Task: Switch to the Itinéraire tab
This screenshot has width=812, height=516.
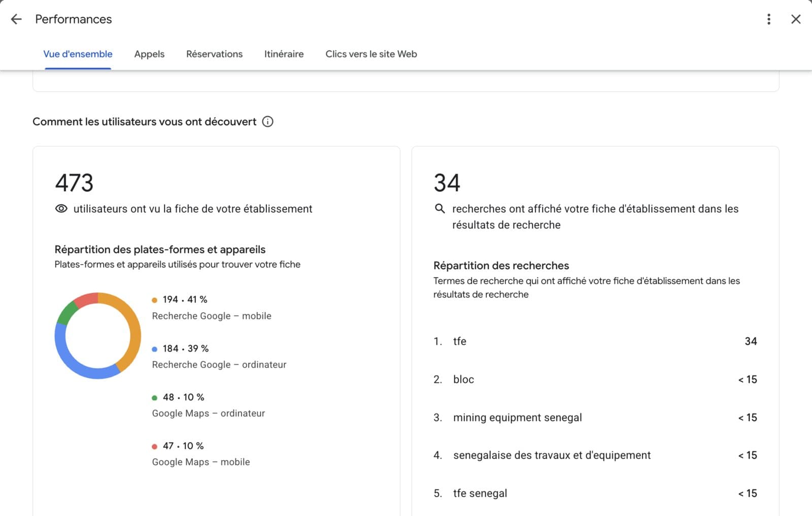Action: pos(284,54)
